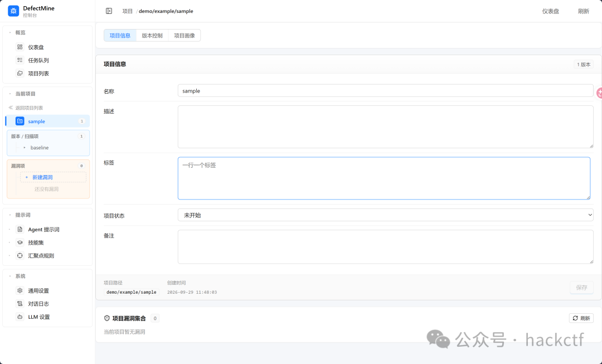
Task: Open the 项目状态 dropdown showing 未开始
Action: pos(386,215)
